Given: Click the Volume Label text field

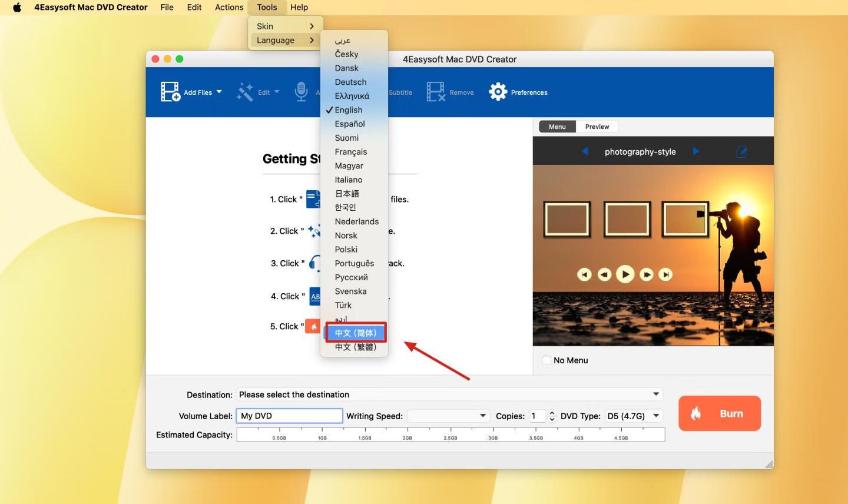Looking at the screenshot, I should 289,416.
